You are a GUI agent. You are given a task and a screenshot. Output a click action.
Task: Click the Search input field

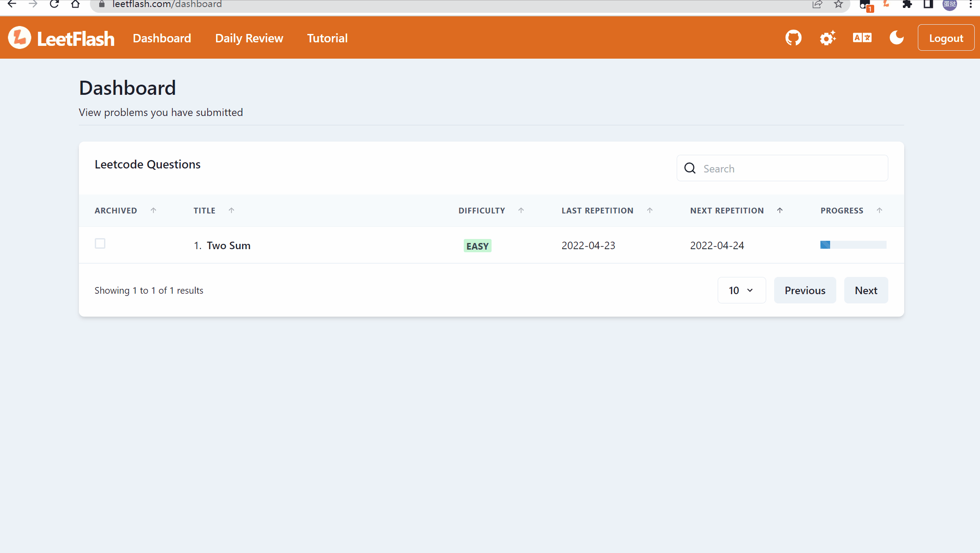(789, 168)
